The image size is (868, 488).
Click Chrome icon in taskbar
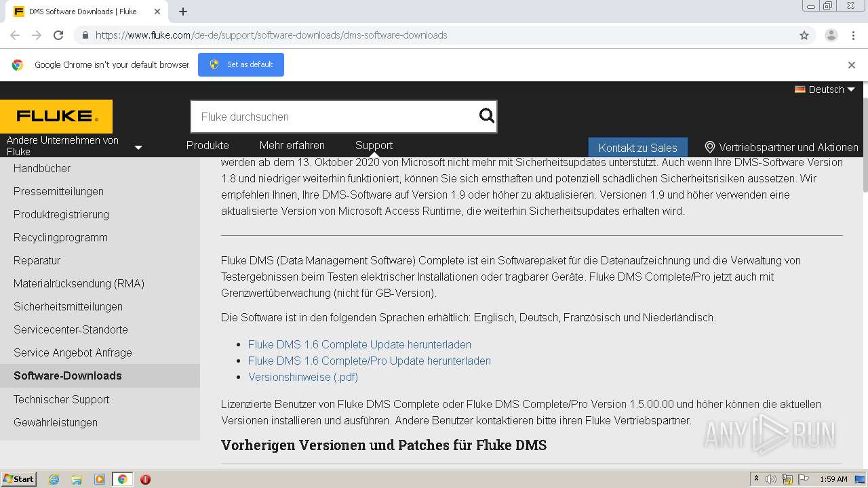tap(122, 479)
